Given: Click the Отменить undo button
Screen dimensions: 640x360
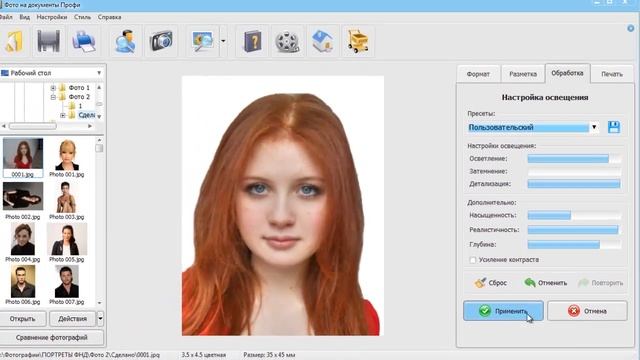Looking at the screenshot, I should point(545,282).
